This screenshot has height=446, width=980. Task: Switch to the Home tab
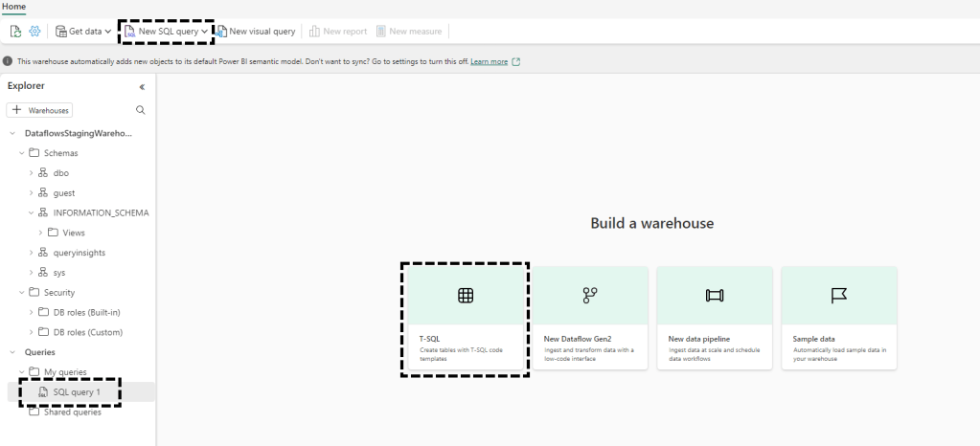[13, 6]
